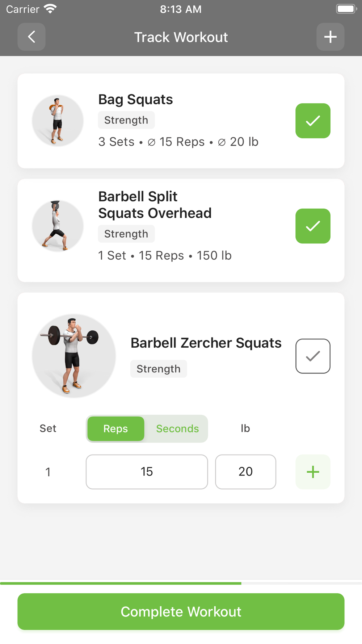
Task: Mark Barbell Zercher Squats as done
Action: 313,356
